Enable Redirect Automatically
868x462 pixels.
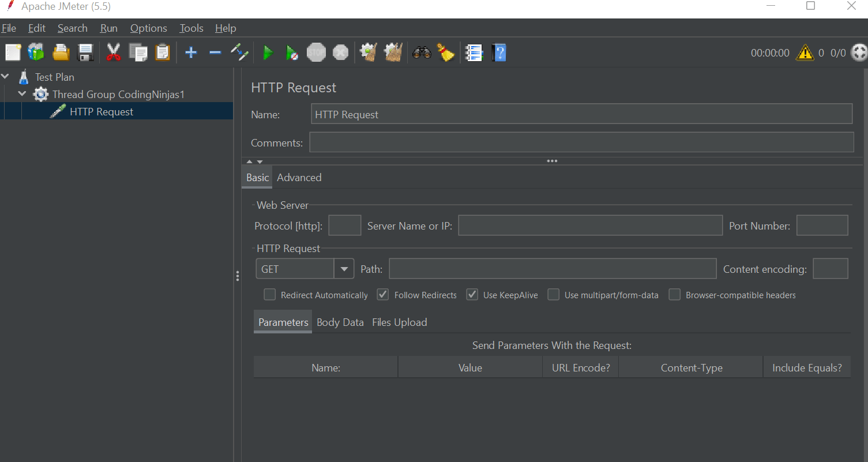(269, 294)
